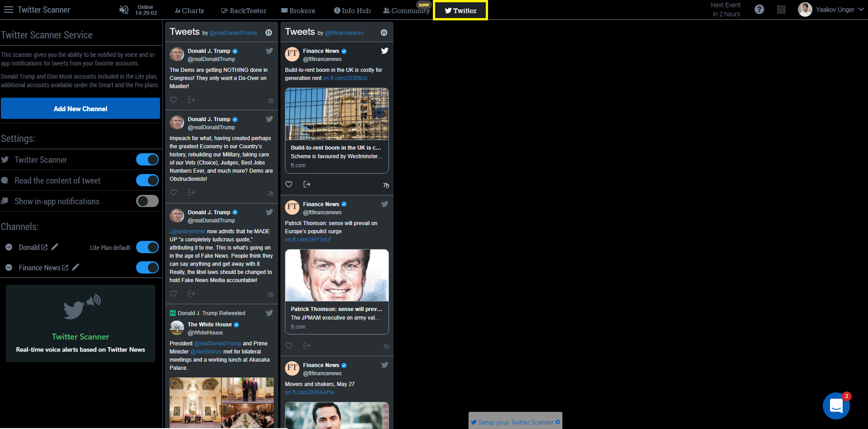
Task: Open the Patrick Thomson portrait thumbnail
Action: click(337, 275)
